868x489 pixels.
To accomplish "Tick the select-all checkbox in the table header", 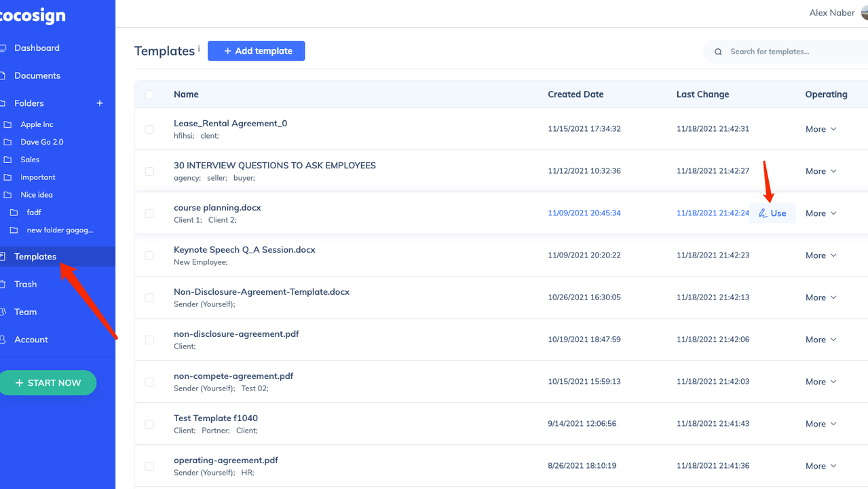I will [149, 94].
